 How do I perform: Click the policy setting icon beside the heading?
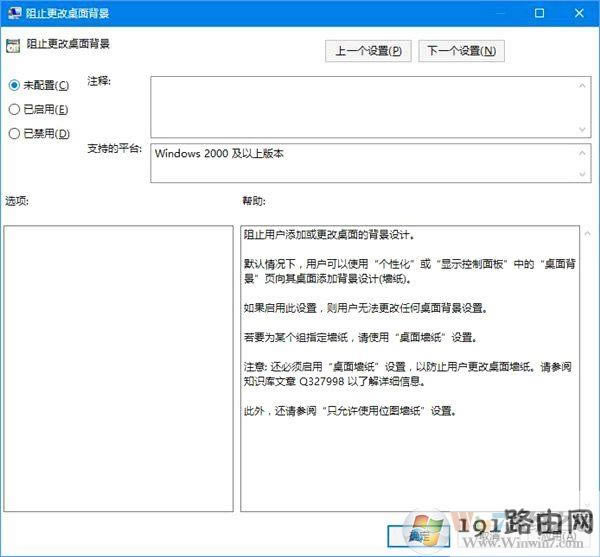tap(13, 44)
